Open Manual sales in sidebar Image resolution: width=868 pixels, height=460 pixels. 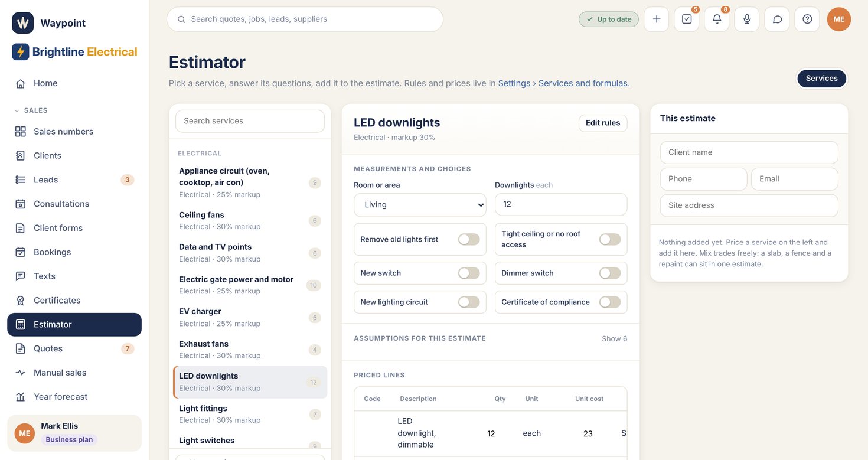(x=74, y=373)
